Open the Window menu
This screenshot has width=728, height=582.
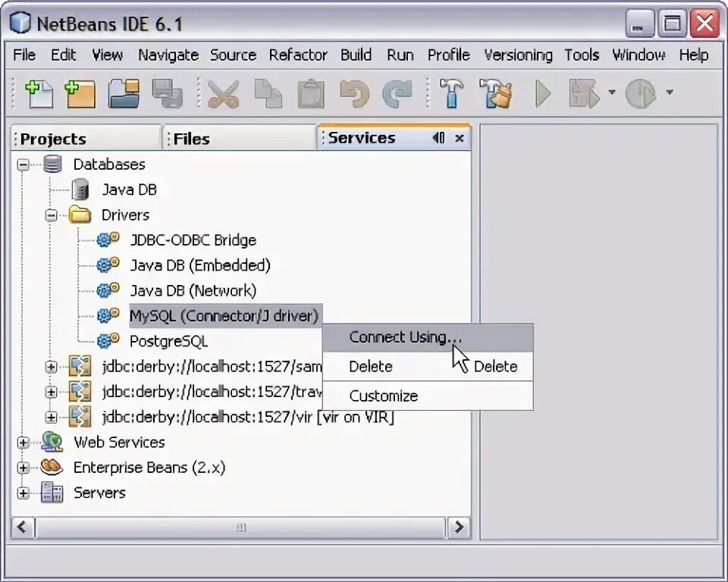pos(639,55)
